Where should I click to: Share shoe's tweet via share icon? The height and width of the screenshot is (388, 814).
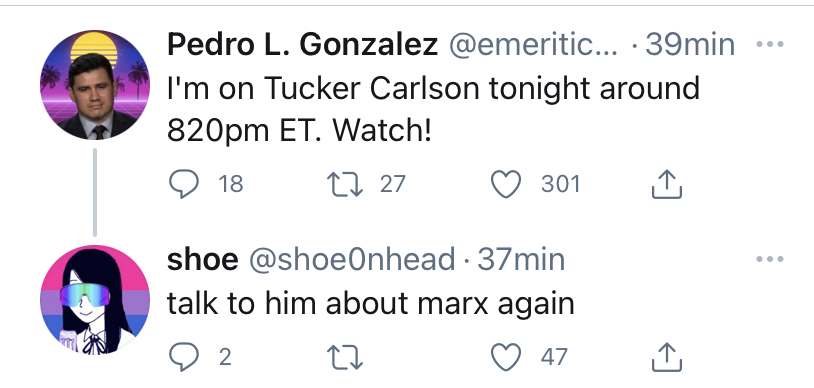[x=667, y=356]
